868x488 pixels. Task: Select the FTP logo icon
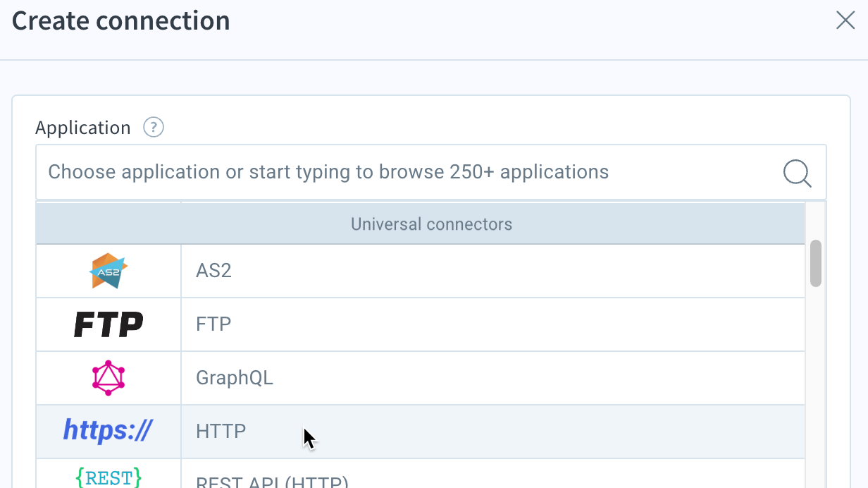click(x=109, y=324)
